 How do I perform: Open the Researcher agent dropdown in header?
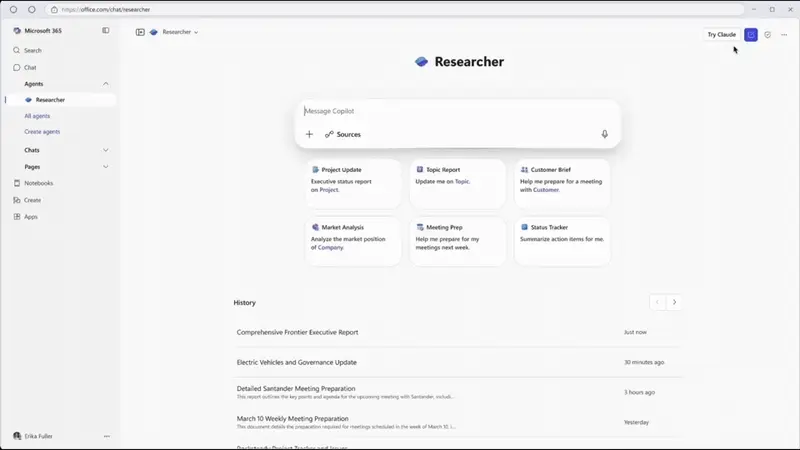[179, 32]
